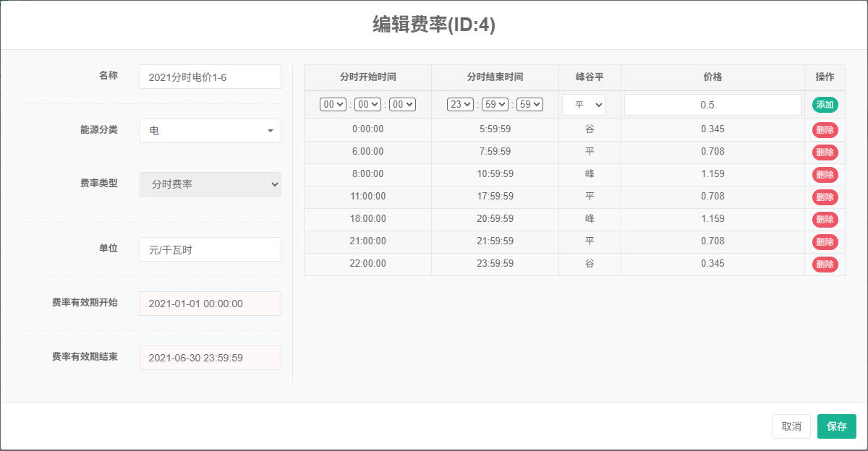This screenshot has height=451, width=868.
Task: Click 保存 to save the fee rate
Action: pyautogui.click(x=836, y=426)
